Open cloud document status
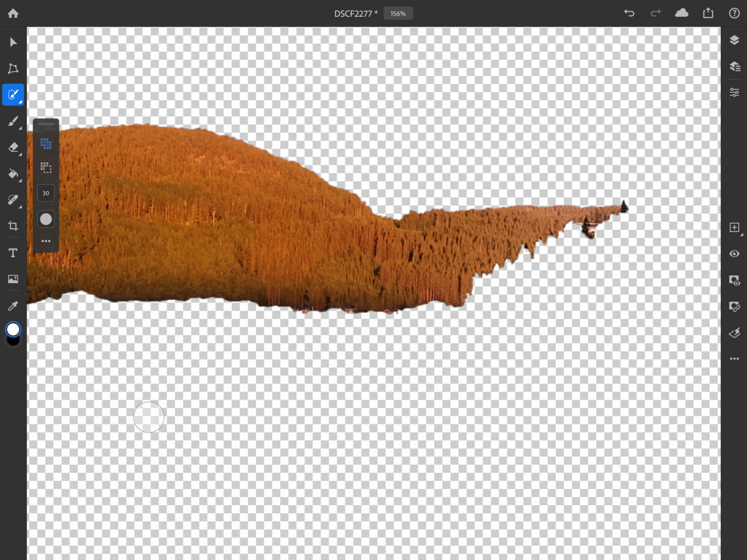 click(x=682, y=13)
